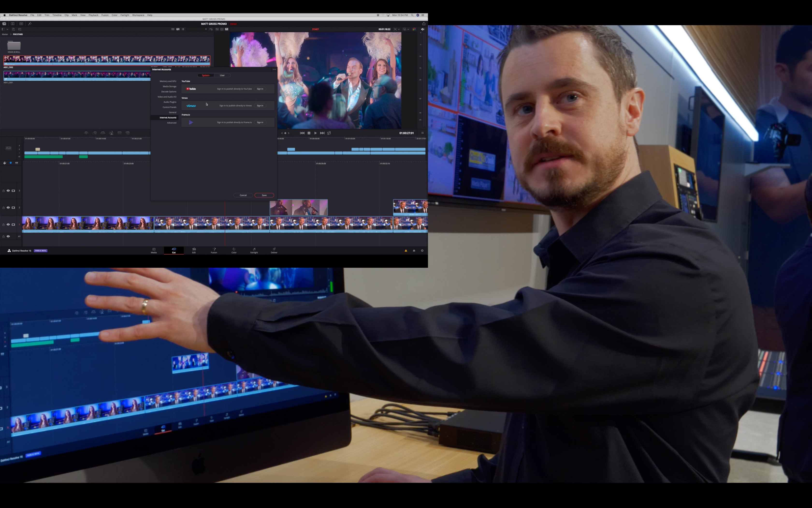
Task: Toggle timeline snapping magnet
Action: (x=5, y=163)
